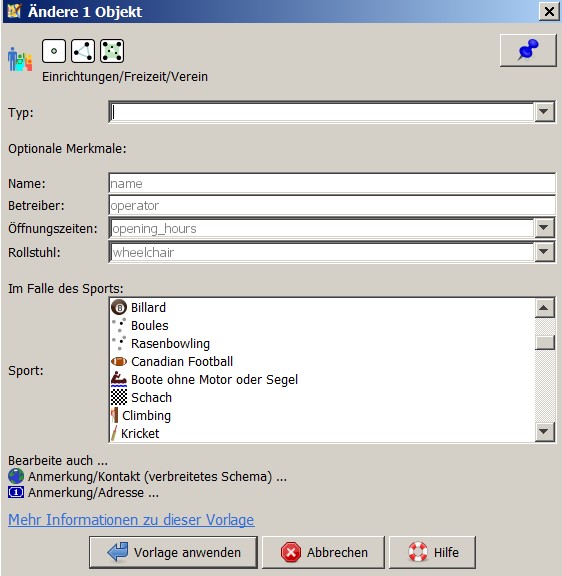This screenshot has width=562, height=576.
Task: Select Schach from the sport list
Action: coord(322,397)
